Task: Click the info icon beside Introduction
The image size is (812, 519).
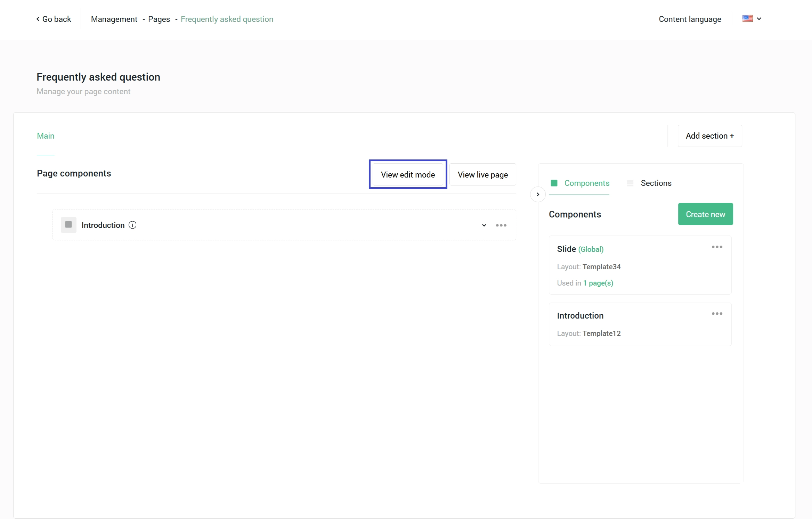Action: (x=132, y=225)
